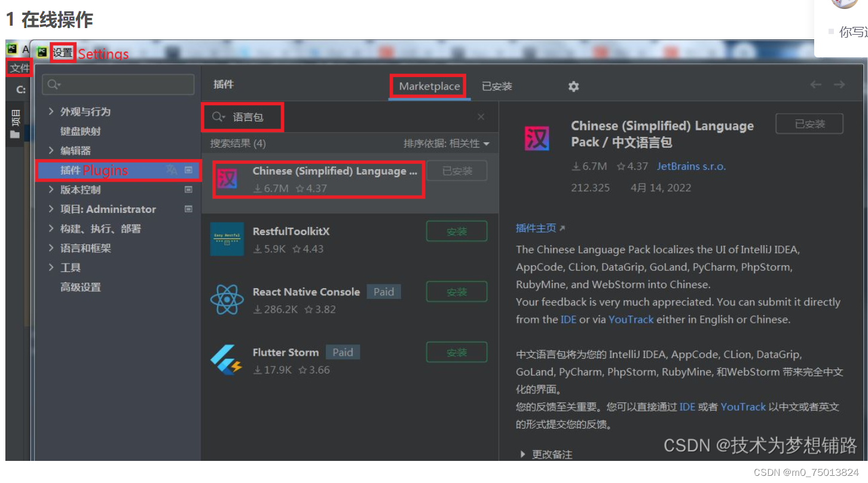Click the JetBrains s.r.o. link
868x483 pixels.
click(x=691, y=166)
